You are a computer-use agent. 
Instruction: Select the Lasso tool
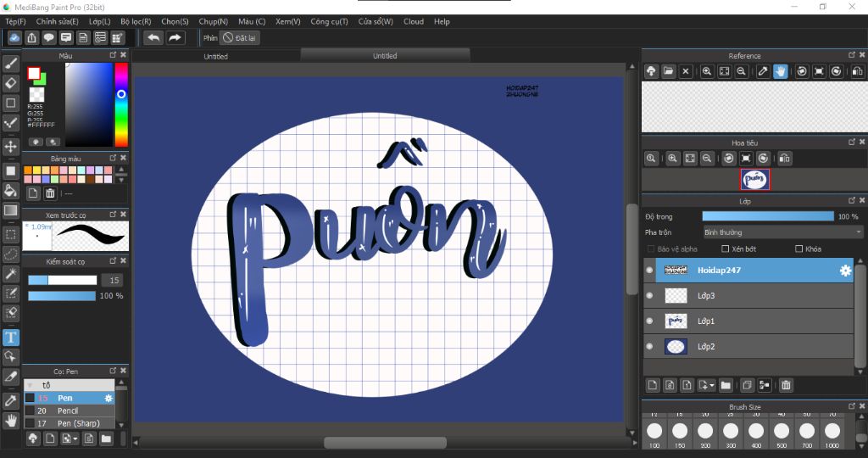pos(10,254)
